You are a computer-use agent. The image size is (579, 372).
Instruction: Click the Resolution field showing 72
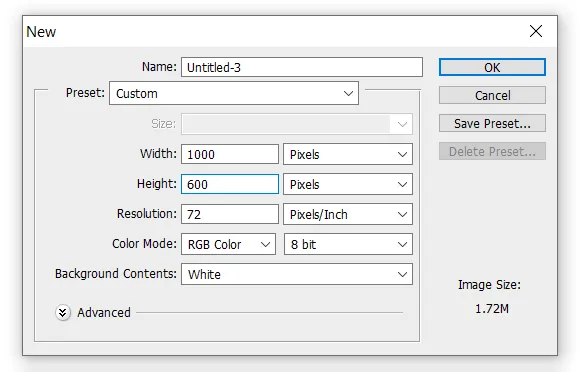[x=230, y=214]
